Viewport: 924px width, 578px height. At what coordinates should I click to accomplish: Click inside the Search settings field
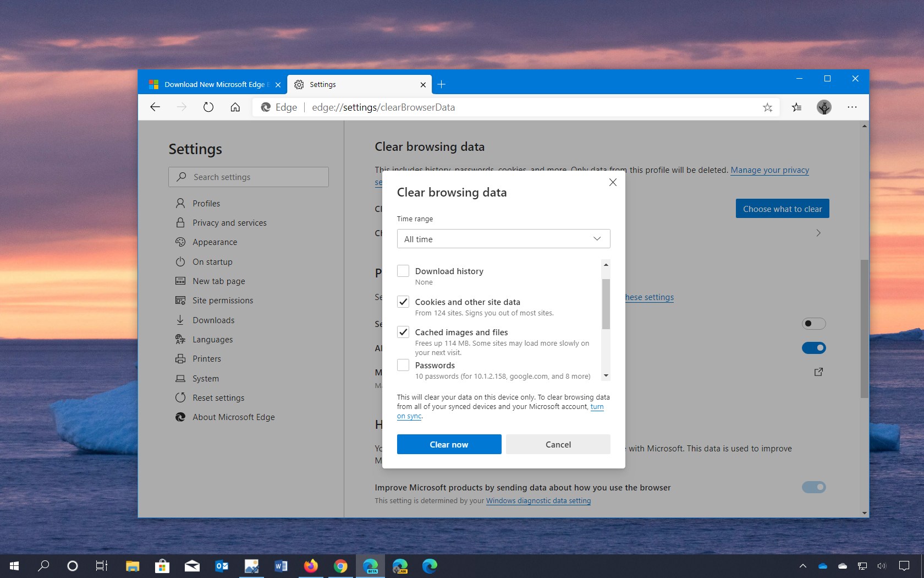(248, 177)
